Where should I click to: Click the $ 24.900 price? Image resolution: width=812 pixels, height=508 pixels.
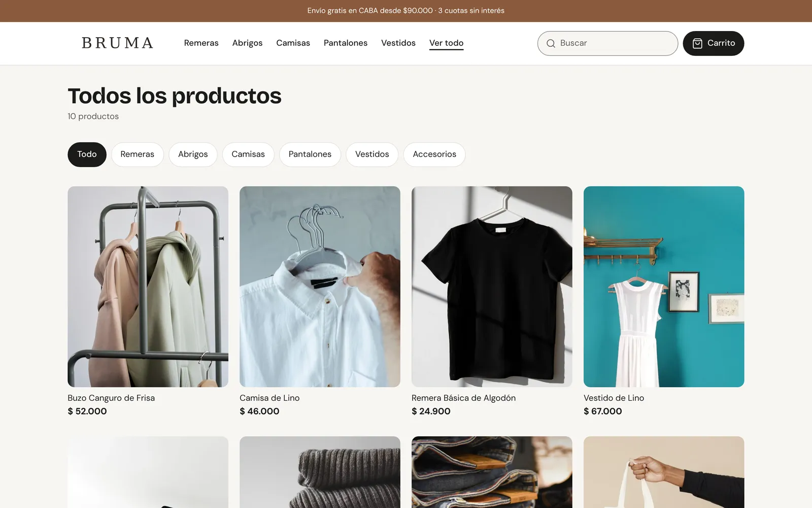[431, 411]
